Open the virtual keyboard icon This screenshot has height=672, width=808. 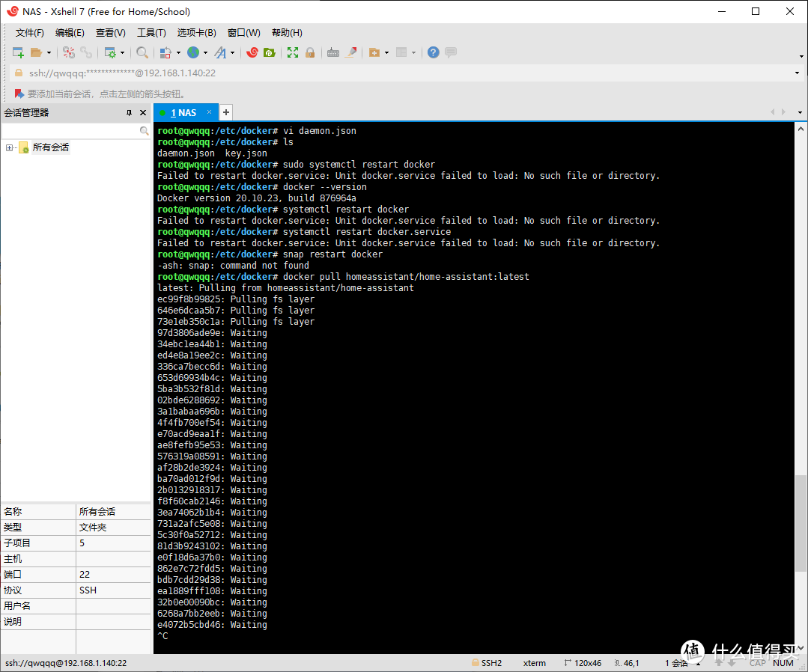[333, 52]
